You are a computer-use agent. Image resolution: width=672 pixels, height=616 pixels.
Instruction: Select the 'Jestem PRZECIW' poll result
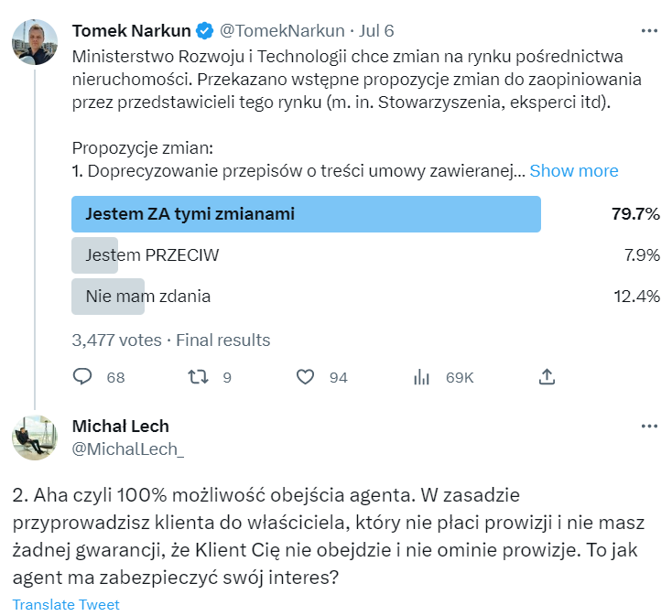152,255
